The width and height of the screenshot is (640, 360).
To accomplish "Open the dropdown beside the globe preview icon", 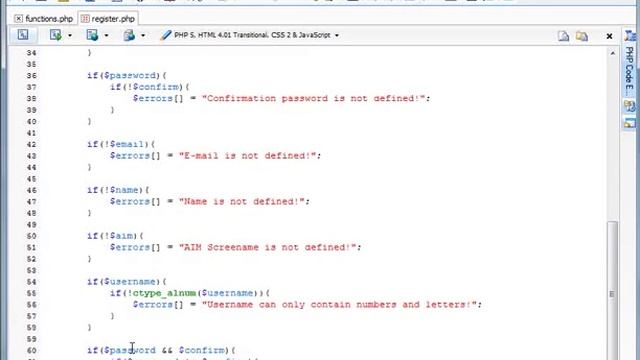I will click(x=106, y=36).
